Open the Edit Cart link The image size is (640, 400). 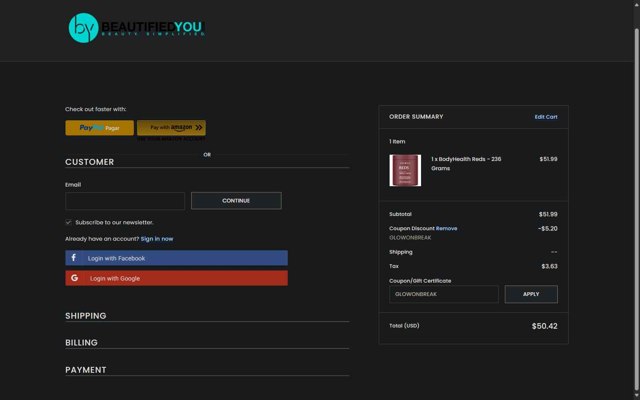coord(546,117)
